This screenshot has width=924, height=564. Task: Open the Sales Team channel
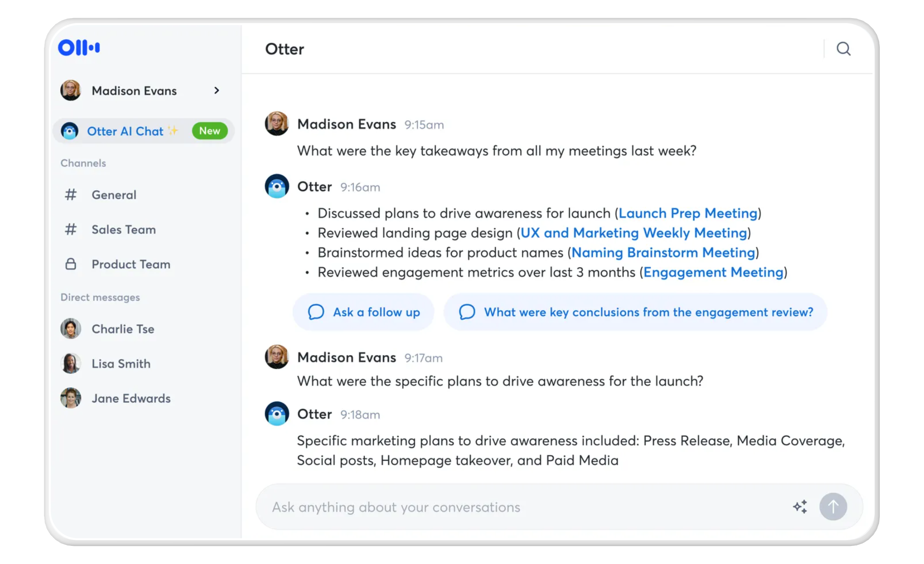(123, 229)
